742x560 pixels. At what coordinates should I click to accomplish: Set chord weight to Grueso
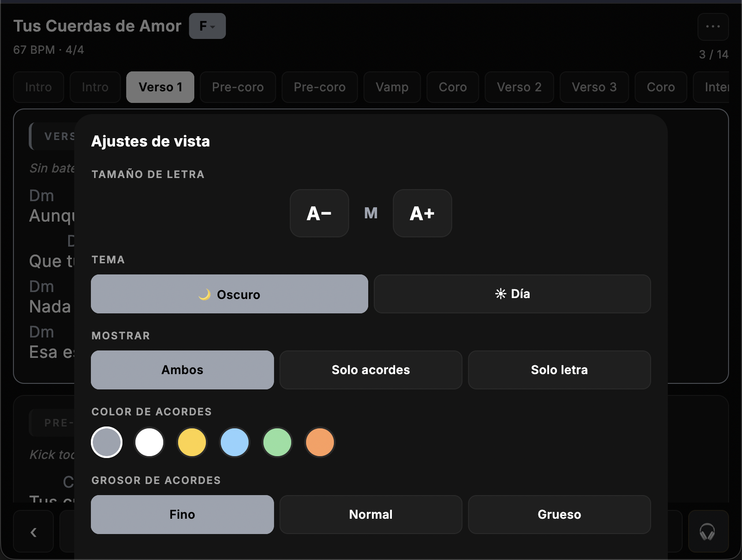coord(559,515)
